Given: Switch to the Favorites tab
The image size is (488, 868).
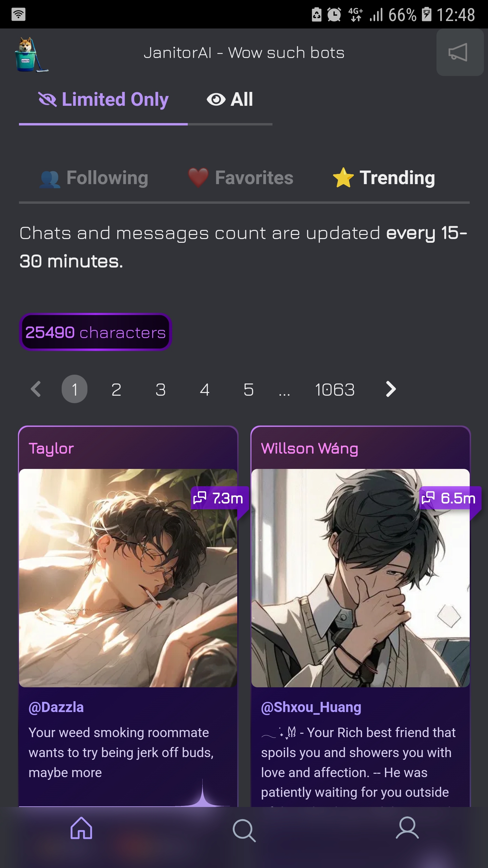Looking at the screenshot, I should tap(241, 178).
